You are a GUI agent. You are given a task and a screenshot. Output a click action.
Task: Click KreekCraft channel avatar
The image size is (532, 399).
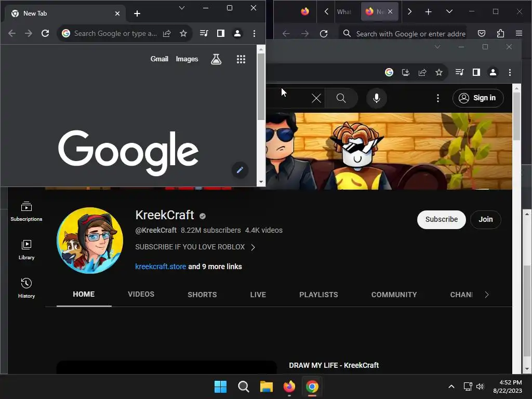[x=90, y=241]
